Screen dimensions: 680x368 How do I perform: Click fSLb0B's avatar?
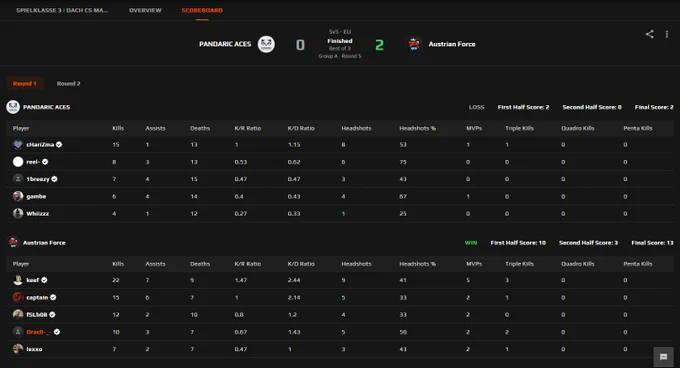[x=18, y=314]
